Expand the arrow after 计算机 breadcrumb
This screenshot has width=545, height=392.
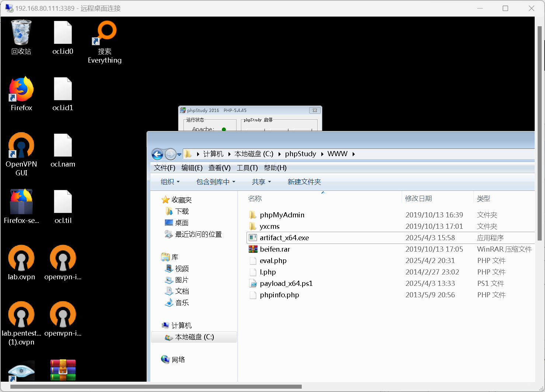pos(229,154)
